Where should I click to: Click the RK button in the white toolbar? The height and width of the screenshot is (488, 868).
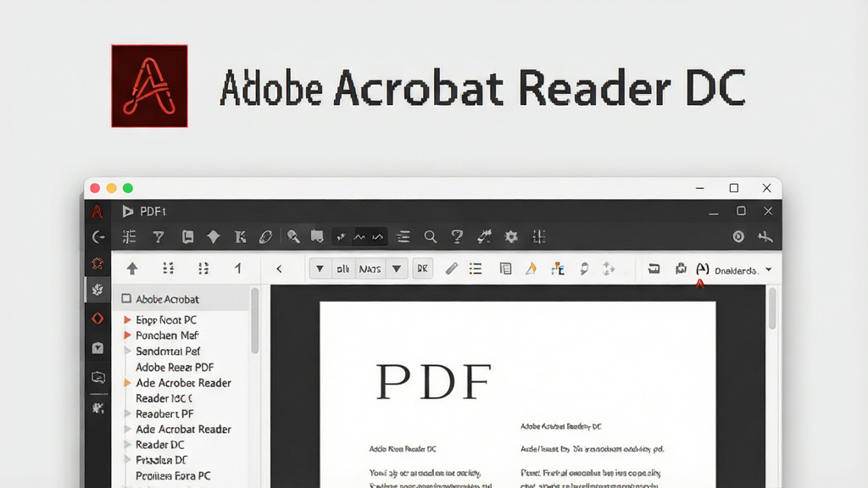coord(422,269)
